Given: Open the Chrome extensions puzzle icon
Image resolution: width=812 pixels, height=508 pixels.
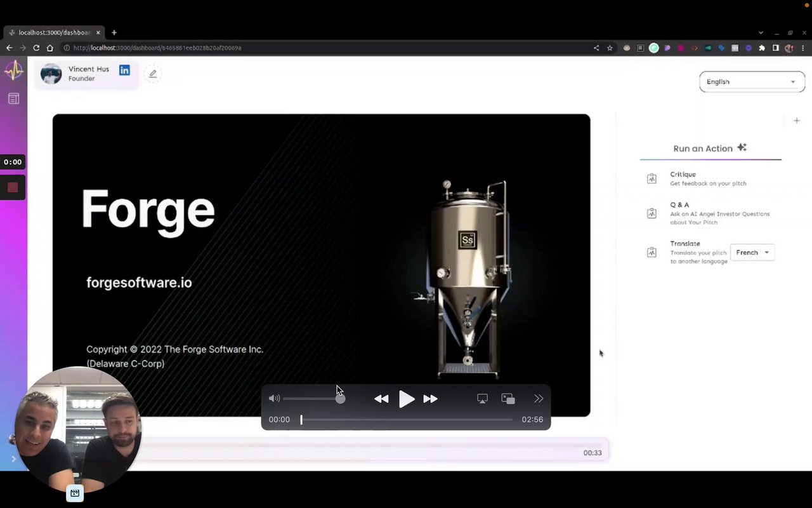Looking at the screenshot, I should (x=762, y=48).
